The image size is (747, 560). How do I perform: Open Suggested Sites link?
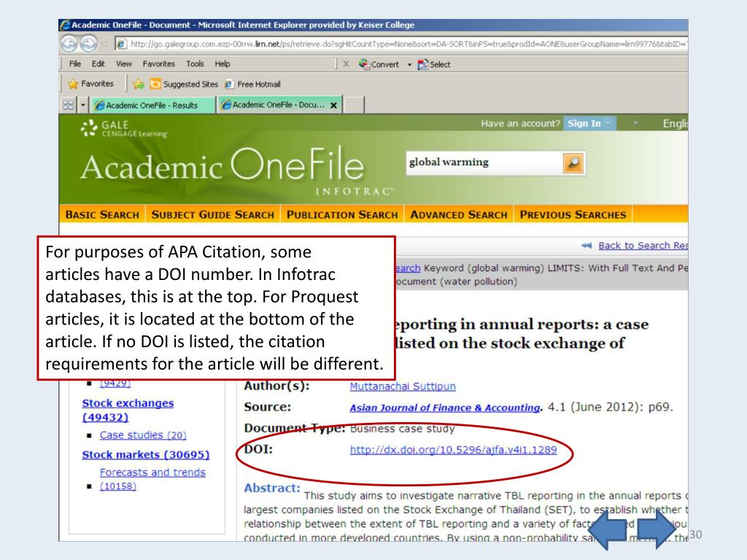pos(184,85)
